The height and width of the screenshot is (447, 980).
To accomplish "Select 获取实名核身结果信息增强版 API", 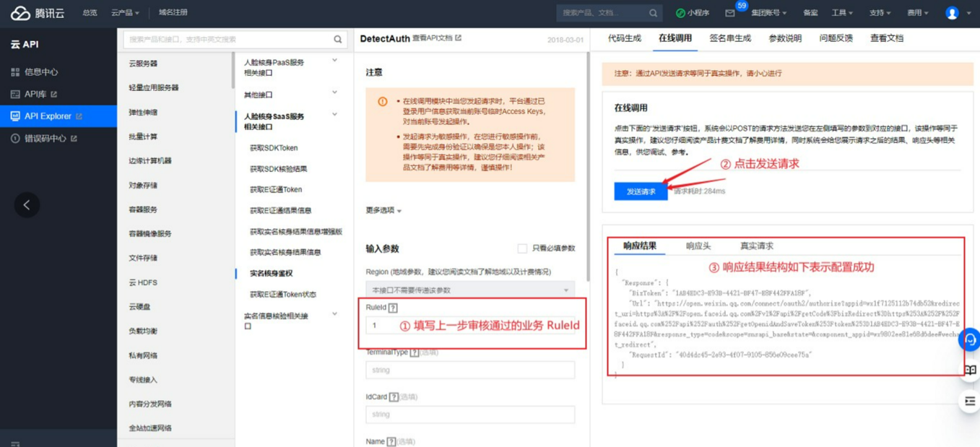I will coord(296,232).
